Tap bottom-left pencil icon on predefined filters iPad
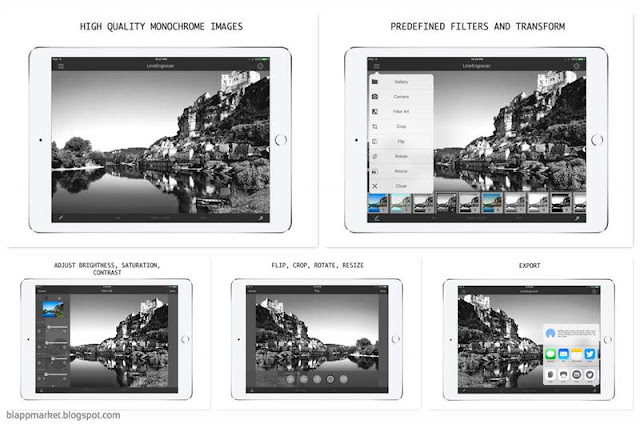 click(377, 218)
